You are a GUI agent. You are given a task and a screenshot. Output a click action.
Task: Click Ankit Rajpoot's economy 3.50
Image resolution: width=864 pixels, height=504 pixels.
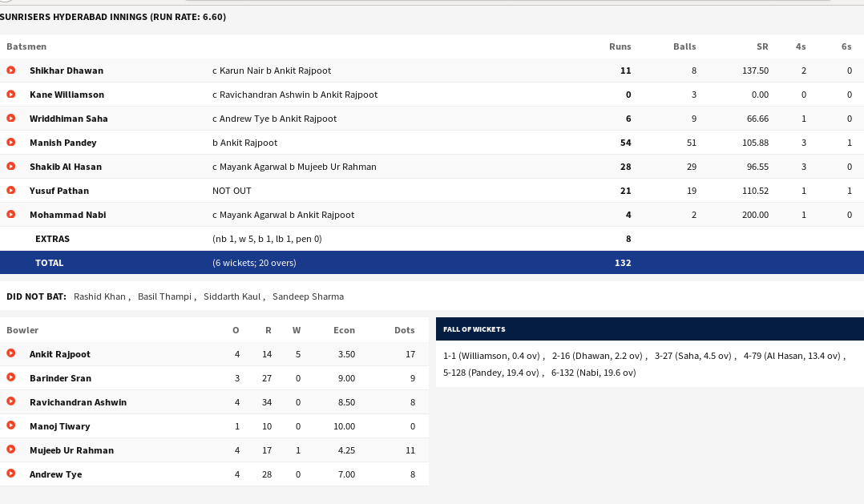(x=346, y=354)
